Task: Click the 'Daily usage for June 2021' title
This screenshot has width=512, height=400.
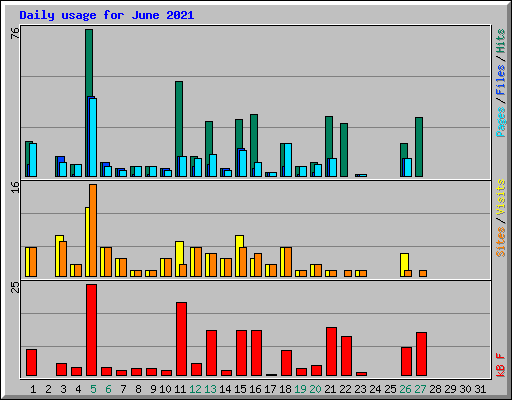Action: [107, 15]
